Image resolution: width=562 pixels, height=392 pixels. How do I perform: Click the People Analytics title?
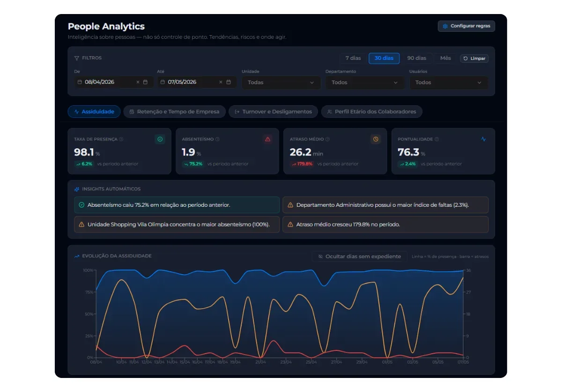pyautogui.click(x=106, y=26)
